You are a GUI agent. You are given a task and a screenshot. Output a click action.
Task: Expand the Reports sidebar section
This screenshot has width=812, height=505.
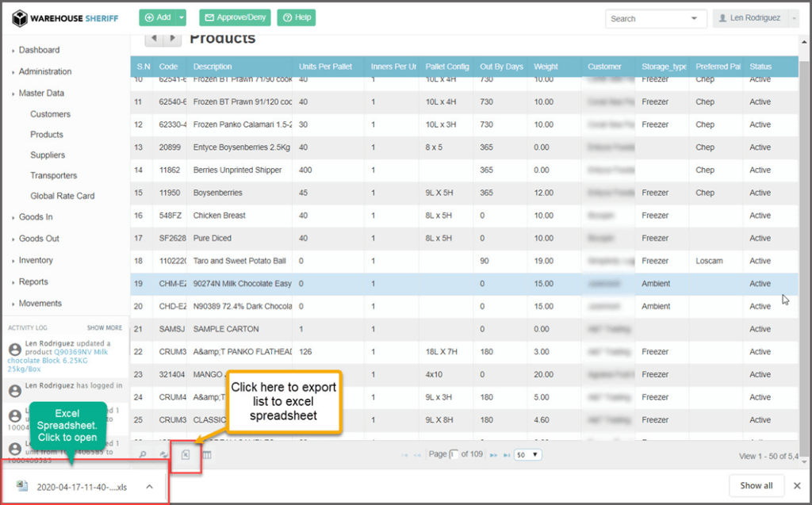33,282
